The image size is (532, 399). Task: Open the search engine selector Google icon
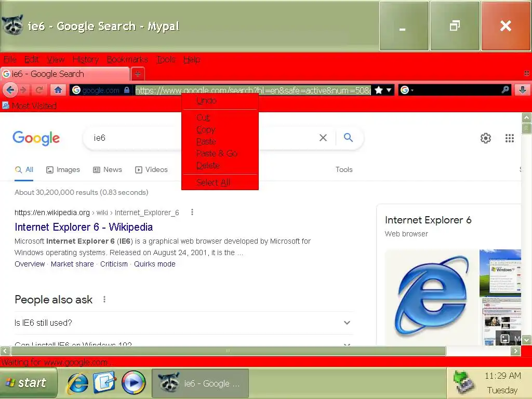(406, 90)
